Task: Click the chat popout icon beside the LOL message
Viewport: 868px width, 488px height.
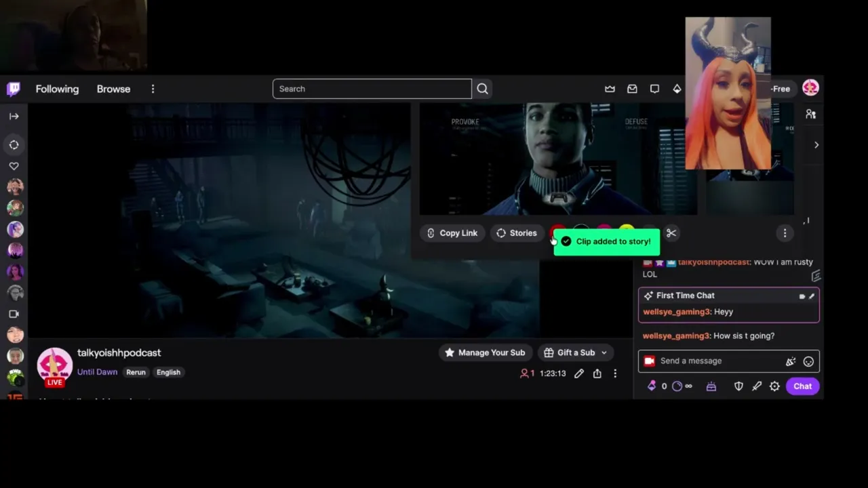Action: pos(816,276)
